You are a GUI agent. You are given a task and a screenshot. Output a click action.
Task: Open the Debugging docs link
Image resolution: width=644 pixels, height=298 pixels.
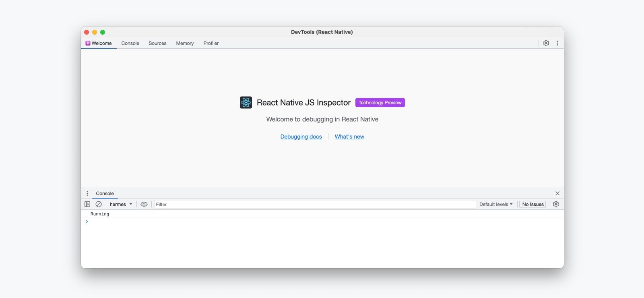tap(301, 137)
